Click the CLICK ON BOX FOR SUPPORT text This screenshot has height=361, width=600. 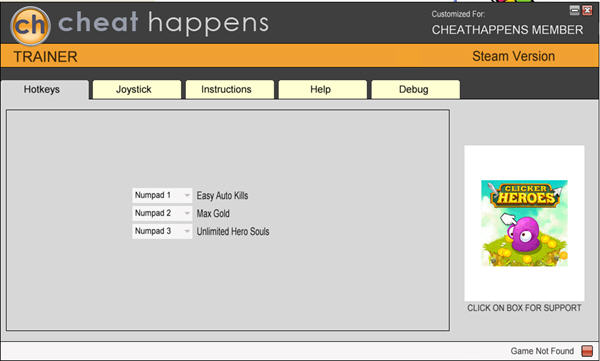click(524, 308)
